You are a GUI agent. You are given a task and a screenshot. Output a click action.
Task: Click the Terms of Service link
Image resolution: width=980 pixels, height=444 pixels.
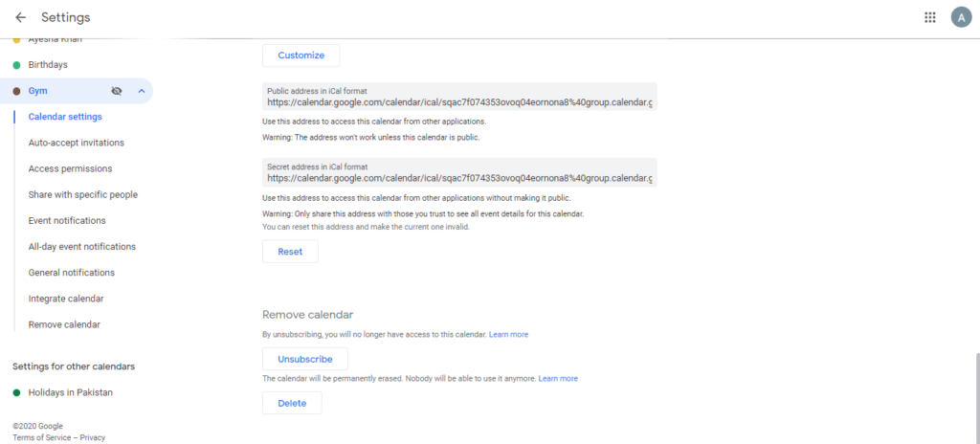(41, 437)
